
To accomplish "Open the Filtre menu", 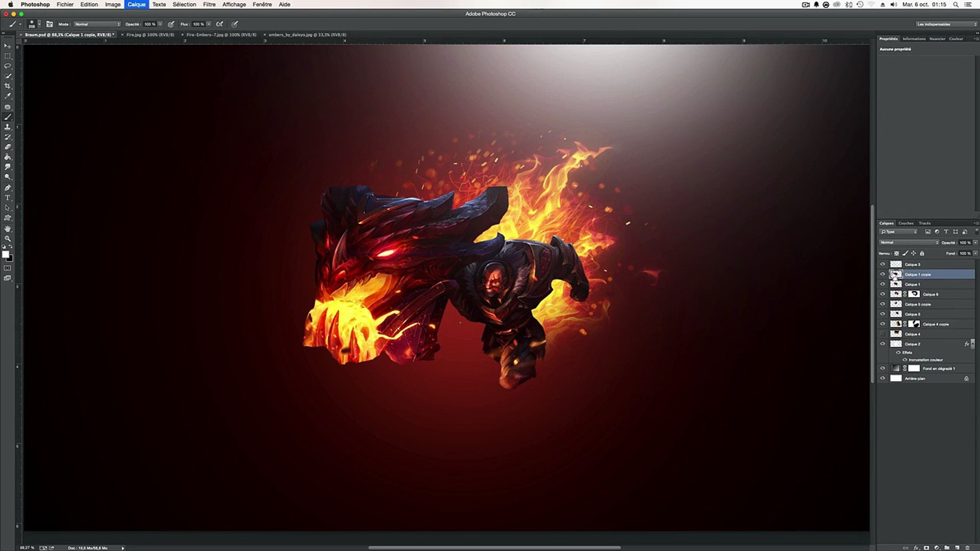I will (209, 4).
